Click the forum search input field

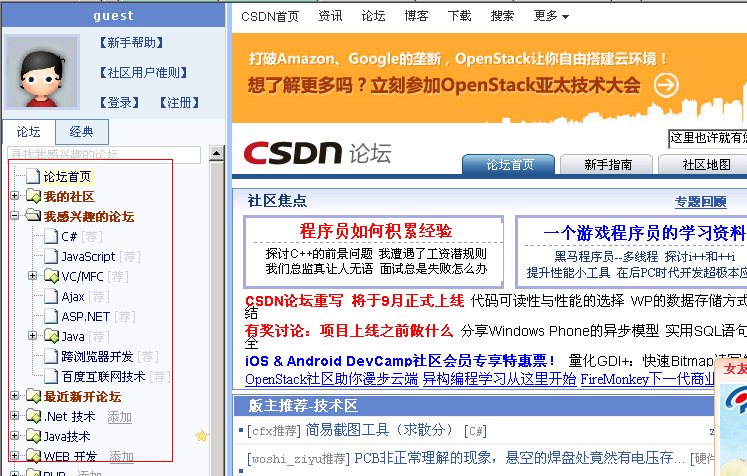(x=104, y=154)
